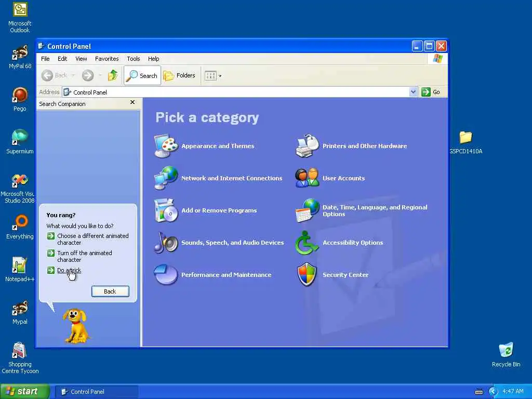Select MyPal 68 desktop icon

pyautogui.click(x=20, y=57)
